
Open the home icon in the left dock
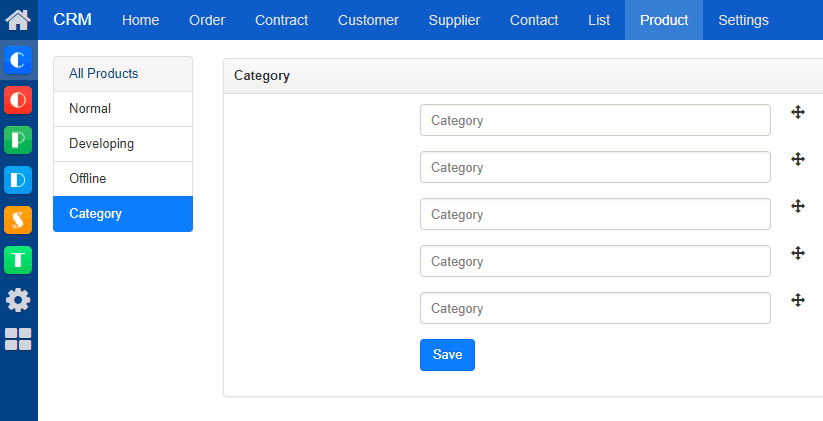(x=18, y=20)
